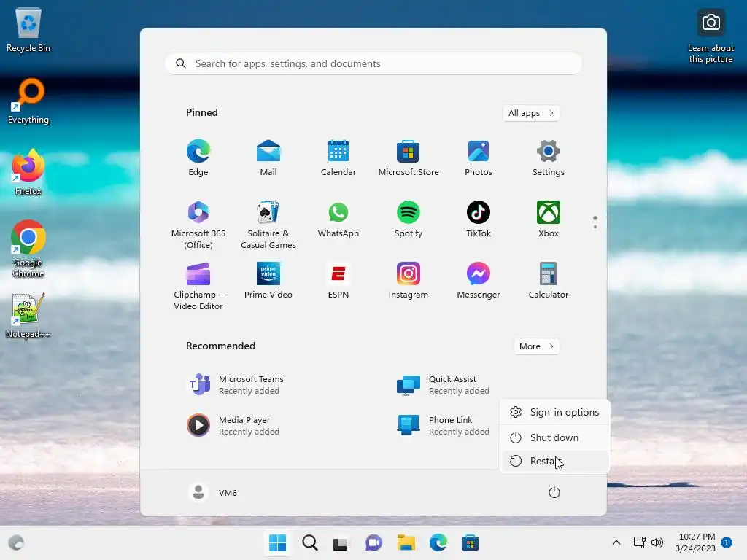Open the Start button on taskbar
This screenshot has height=560, width=747.
tap(278, 542)
